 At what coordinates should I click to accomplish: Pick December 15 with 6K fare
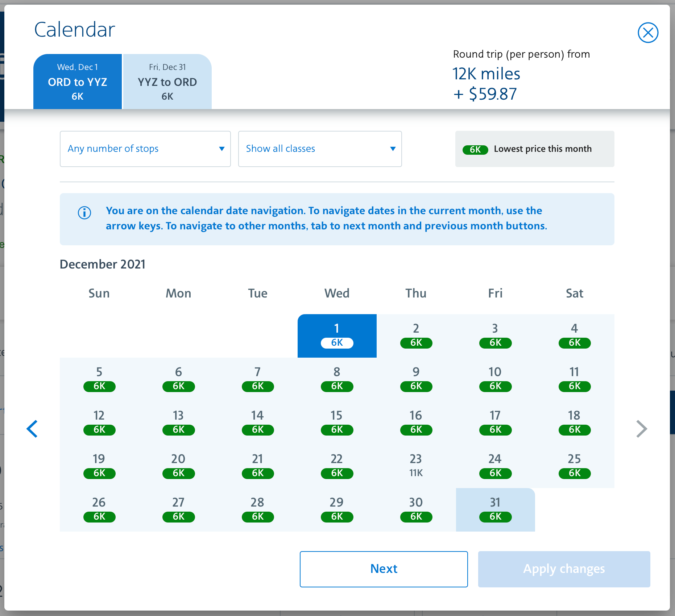pos(337,423)
